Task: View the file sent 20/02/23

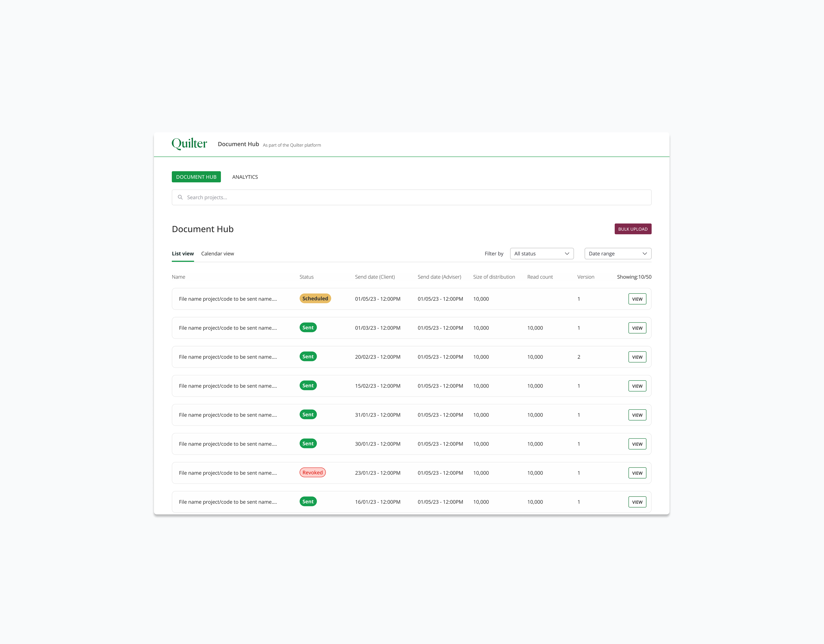Action: click(637, 357)
